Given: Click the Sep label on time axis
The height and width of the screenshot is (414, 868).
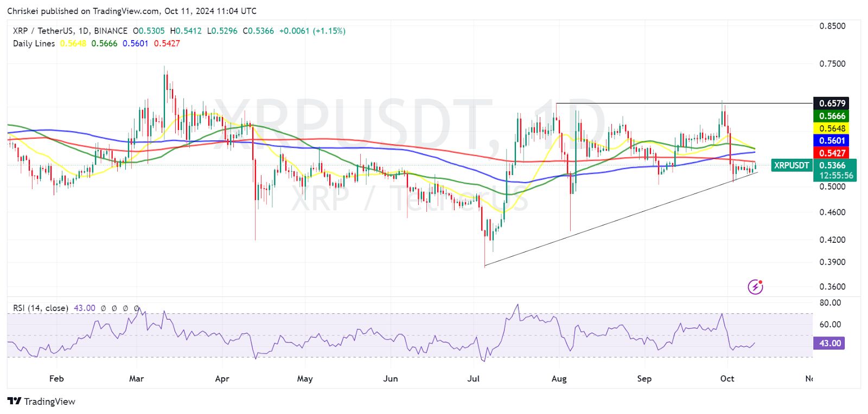Looking at the screenshot, I should [644, 378].
